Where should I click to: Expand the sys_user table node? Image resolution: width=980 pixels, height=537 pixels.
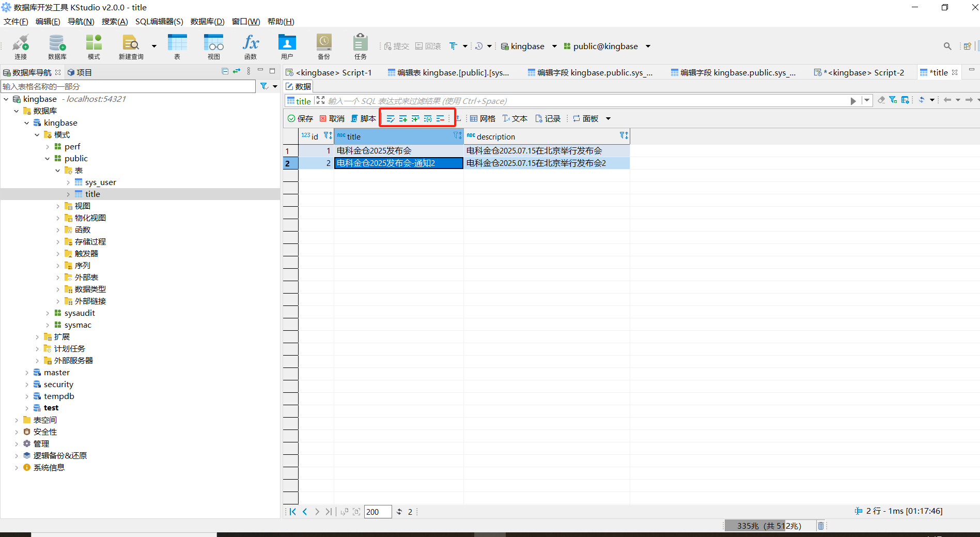68,182
